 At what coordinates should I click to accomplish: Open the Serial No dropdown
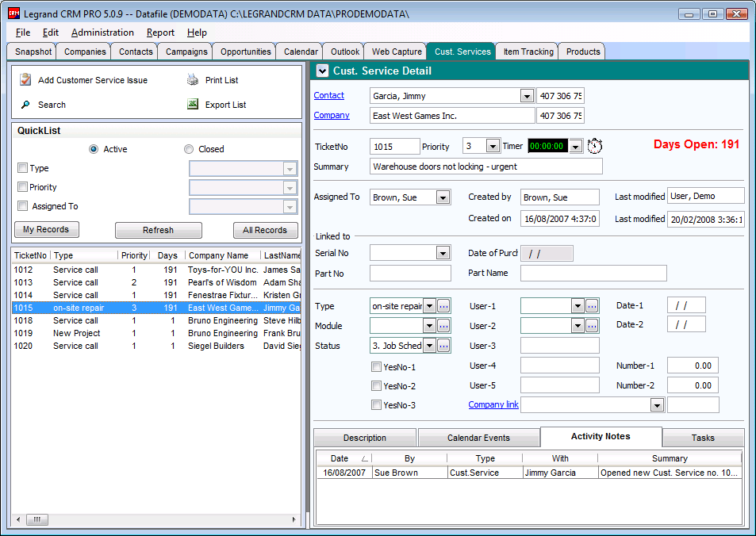tap(443, 253)
